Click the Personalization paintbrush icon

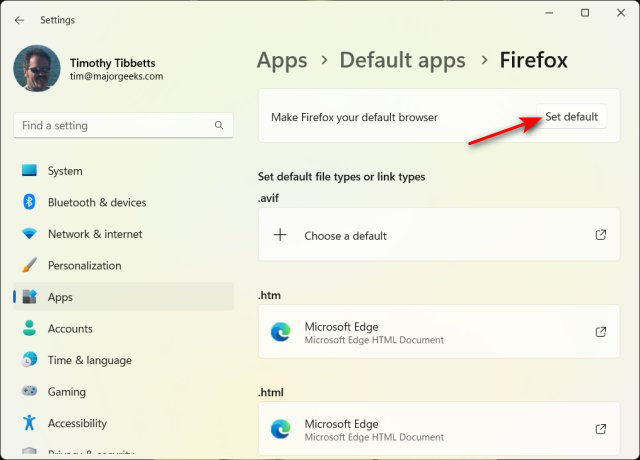click(x=29, y=265)
